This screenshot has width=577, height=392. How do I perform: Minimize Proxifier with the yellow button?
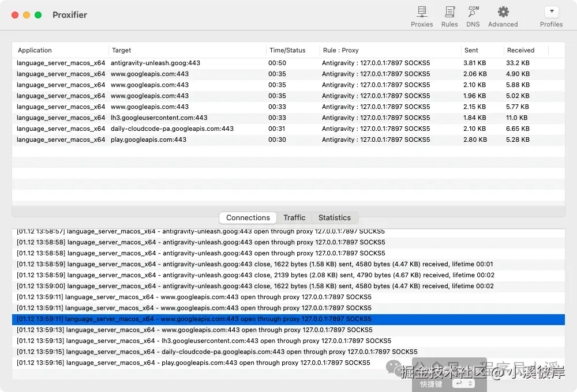[x=27, y=15]
